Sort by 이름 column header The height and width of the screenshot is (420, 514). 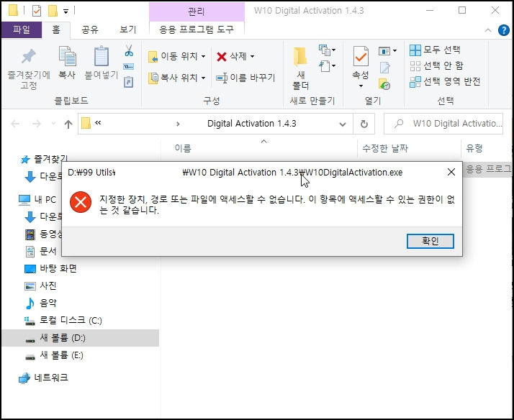[x=183, y=148]
